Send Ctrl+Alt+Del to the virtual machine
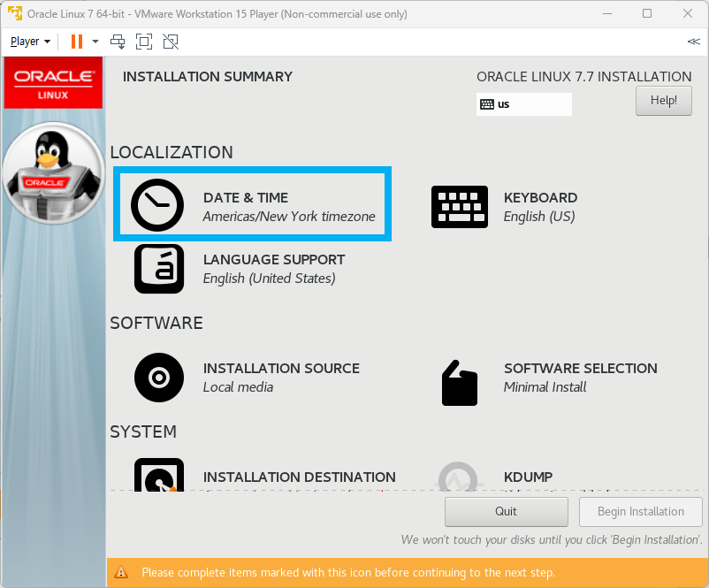Image resolution: width=709 pixels, height=588 pixels. (x=118, y=42)
